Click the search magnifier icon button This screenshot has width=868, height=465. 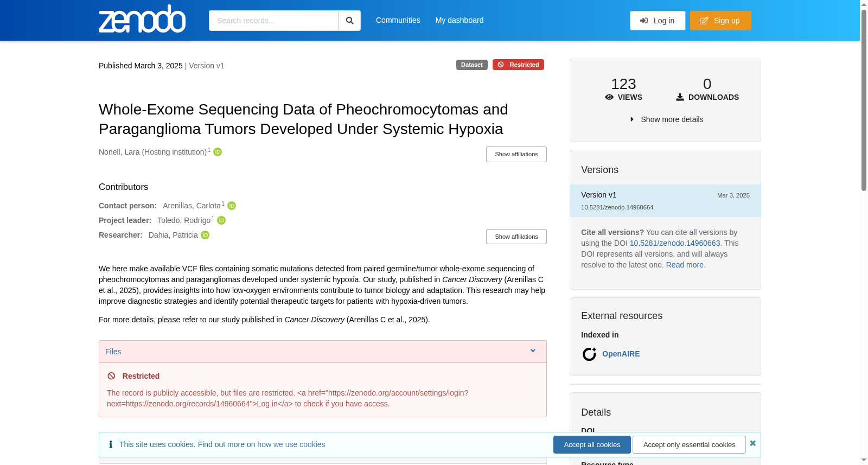click(349, 21)
